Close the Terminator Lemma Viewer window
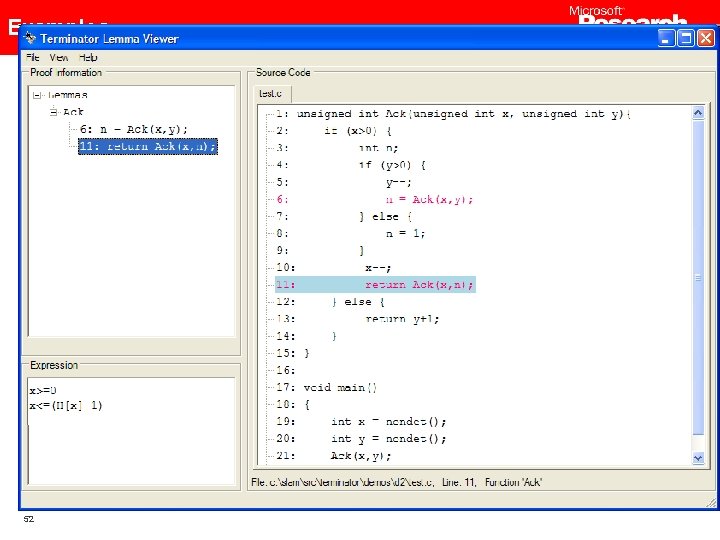Screen dimensions: 720x540 click(x=706, y=39)
